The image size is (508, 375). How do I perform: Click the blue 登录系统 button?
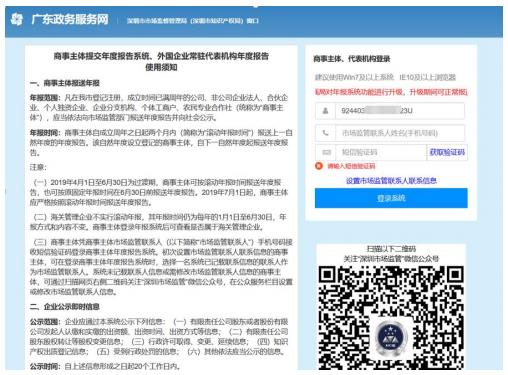[391, 198]
